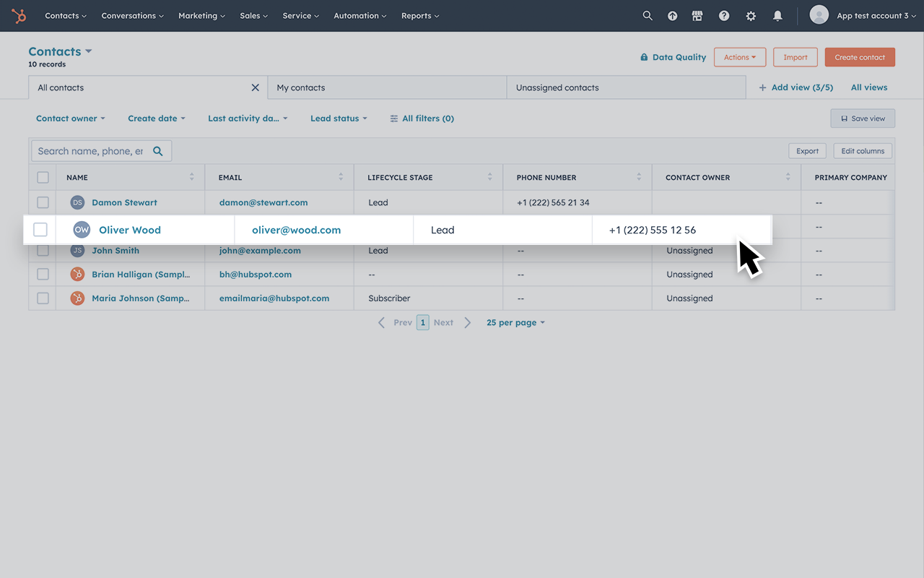
Task: Sort by the Email column arrows
Action: click(x=340, y=176)
